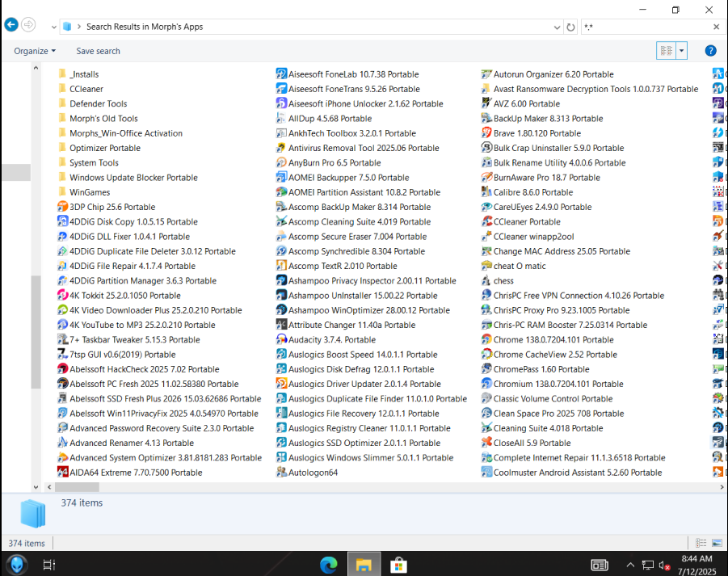The height and width of the screenshot is (576, 728).
Task: Click the Autologon64 icon
Action: coord(281,473)
